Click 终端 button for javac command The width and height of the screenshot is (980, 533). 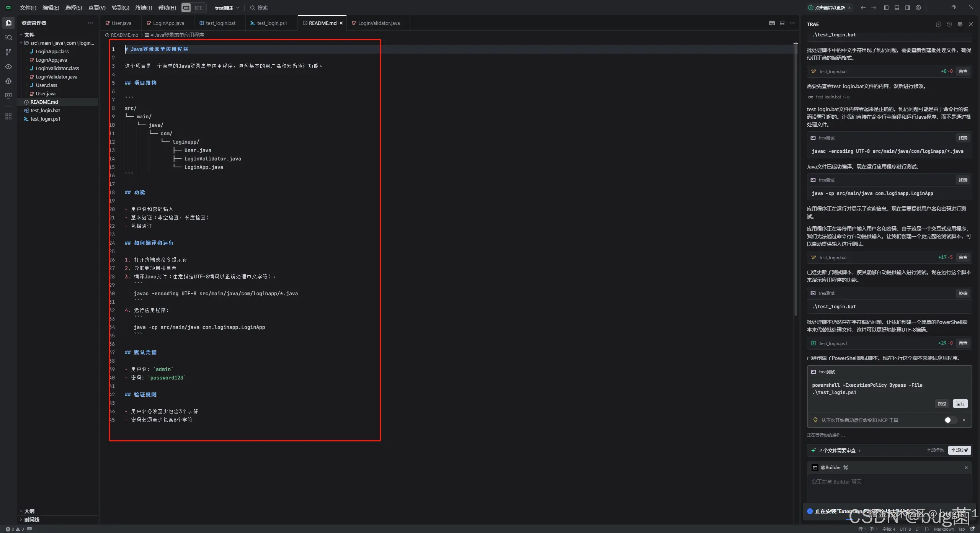coord(963,138)
